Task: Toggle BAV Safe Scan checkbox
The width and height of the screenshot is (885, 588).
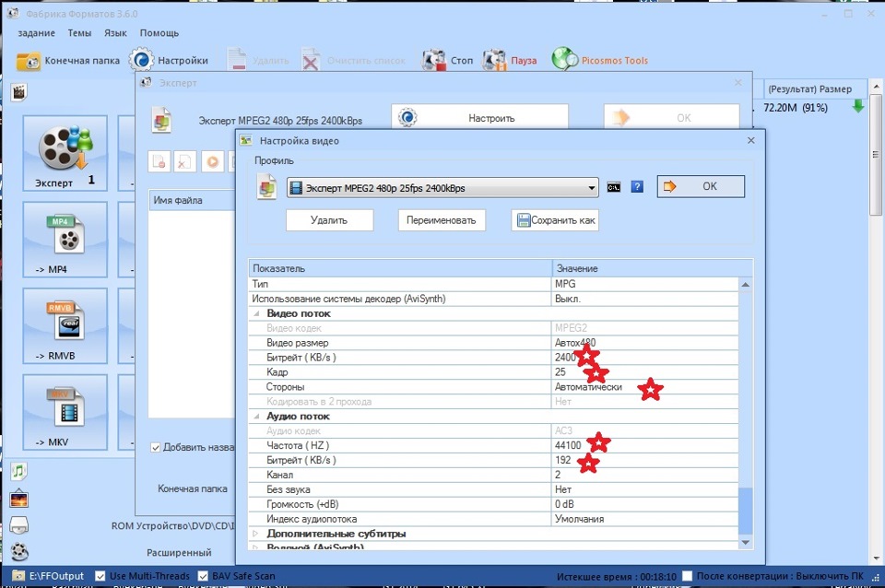Action: click(203, 576)
